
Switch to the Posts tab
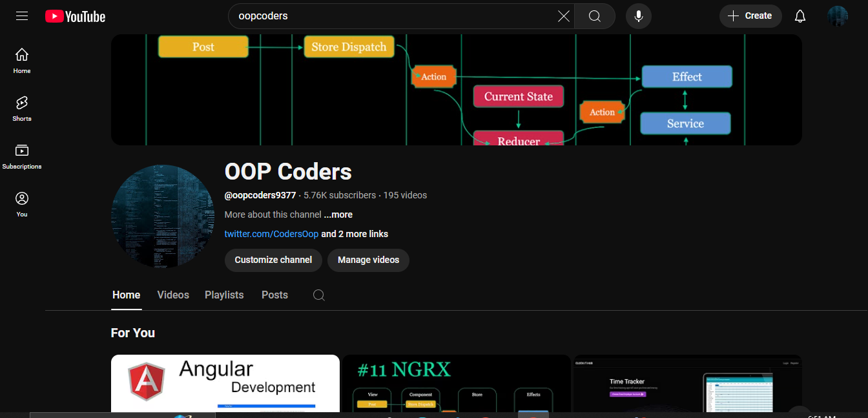(x=274, y=295)
